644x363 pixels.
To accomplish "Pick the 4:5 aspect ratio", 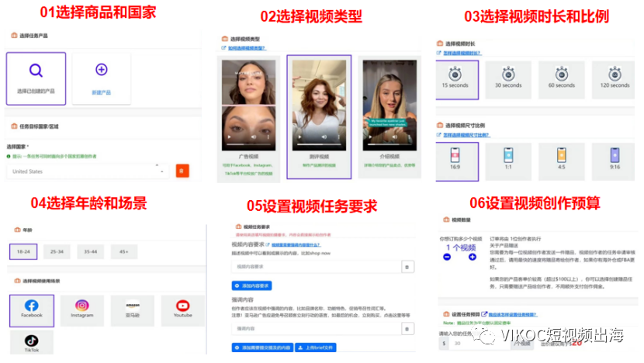I will (x=562, y=162).
